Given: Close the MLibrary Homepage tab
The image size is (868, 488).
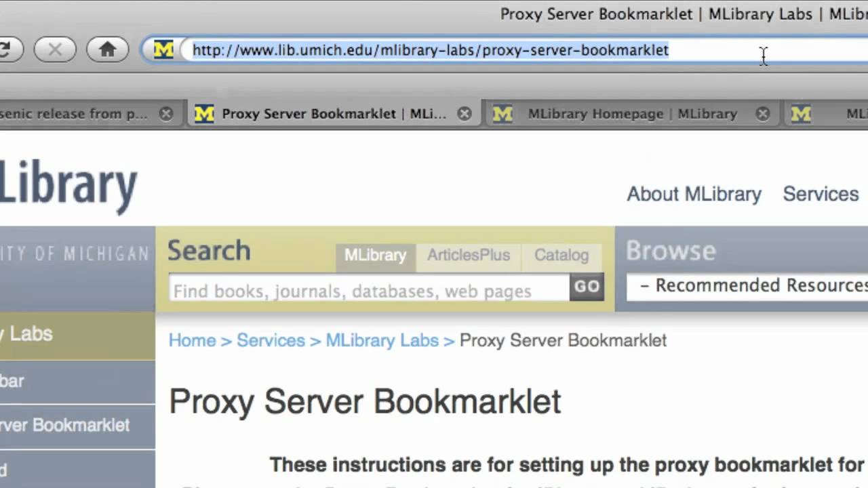Looking at the screenshot, I should click(x=763, y=114).
